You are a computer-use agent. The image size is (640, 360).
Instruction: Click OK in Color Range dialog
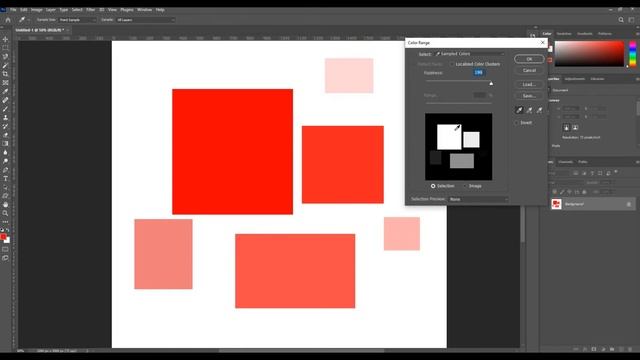[x=529, y=59]
